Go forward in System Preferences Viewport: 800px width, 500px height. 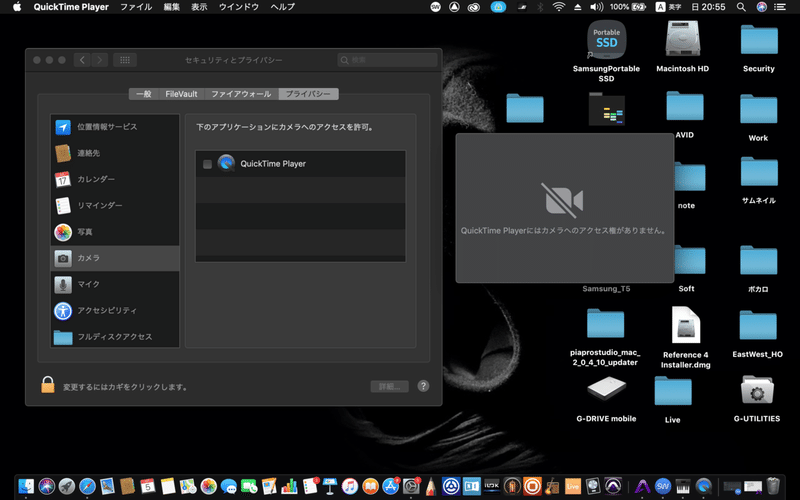(x=99, y=60)
